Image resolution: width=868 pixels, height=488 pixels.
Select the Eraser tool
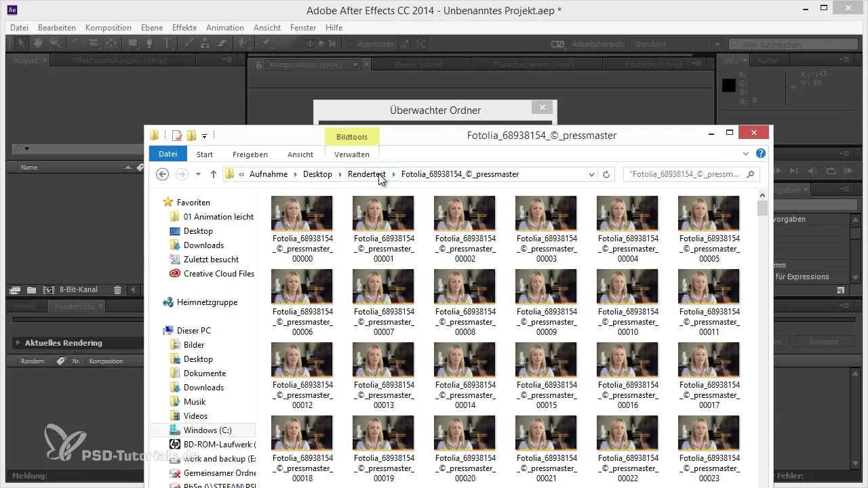pyautogui.click(x=222, y=43)
